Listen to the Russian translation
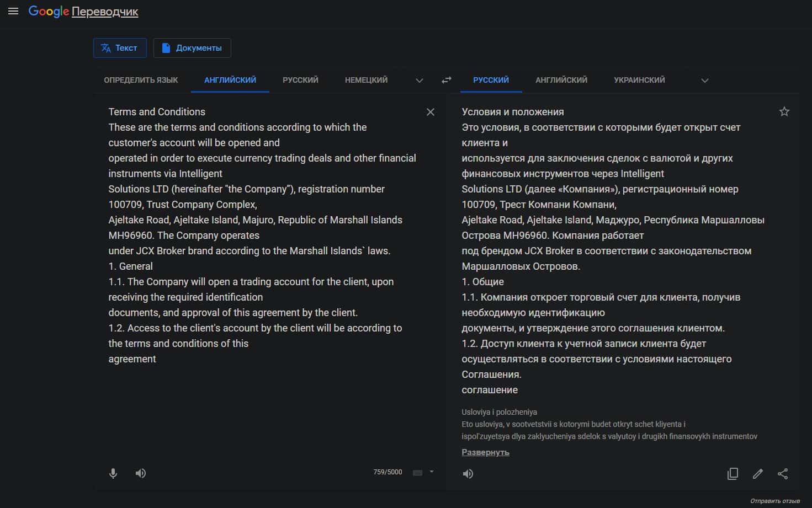The width and height of the screenshot is (812, 508). pos(468,474)
